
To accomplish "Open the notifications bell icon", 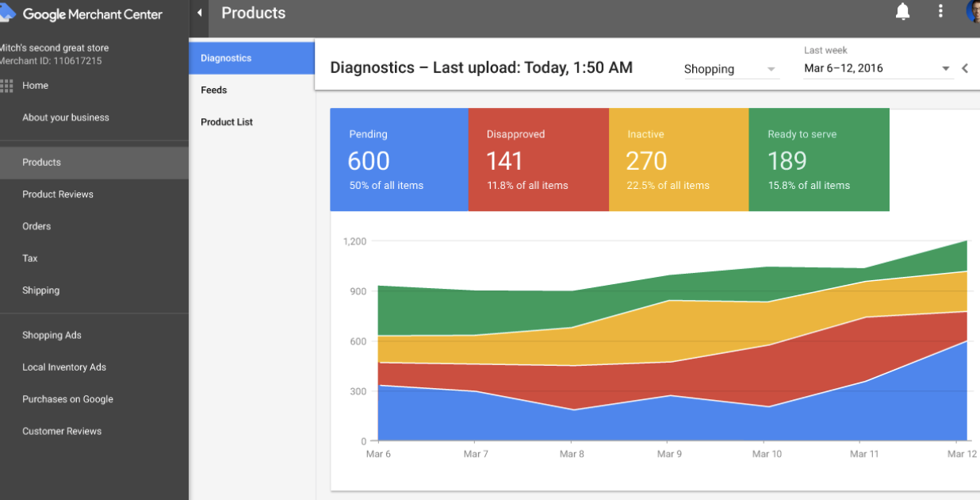I will click(903, 12).
